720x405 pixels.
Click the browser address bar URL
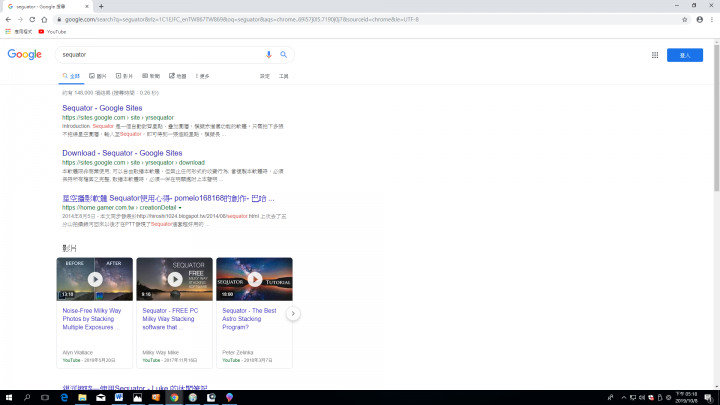pos(242,19)
